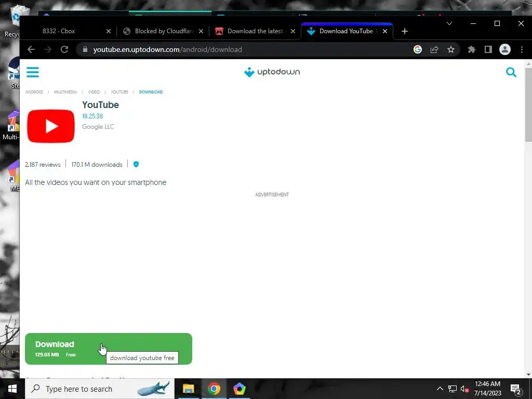Click the Google LLC developer link
This screenshot has width=532, height=399.
98,127
